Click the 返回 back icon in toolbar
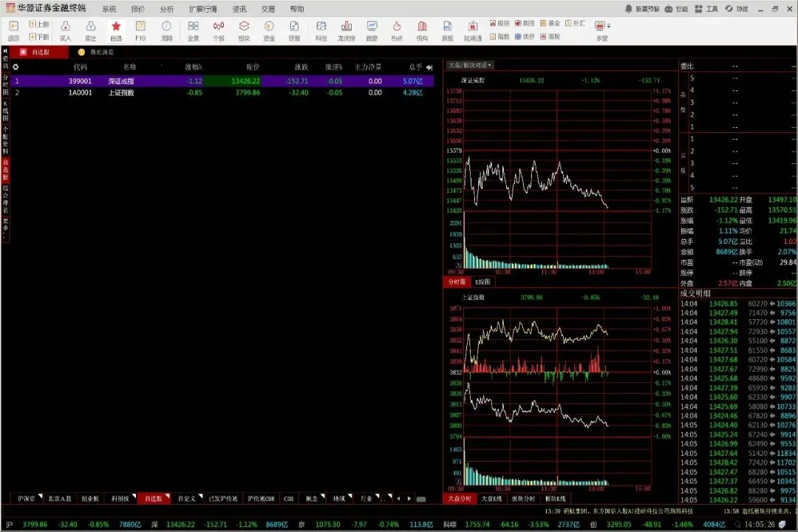The image size is (798, 532). click(x=14, y=30)
